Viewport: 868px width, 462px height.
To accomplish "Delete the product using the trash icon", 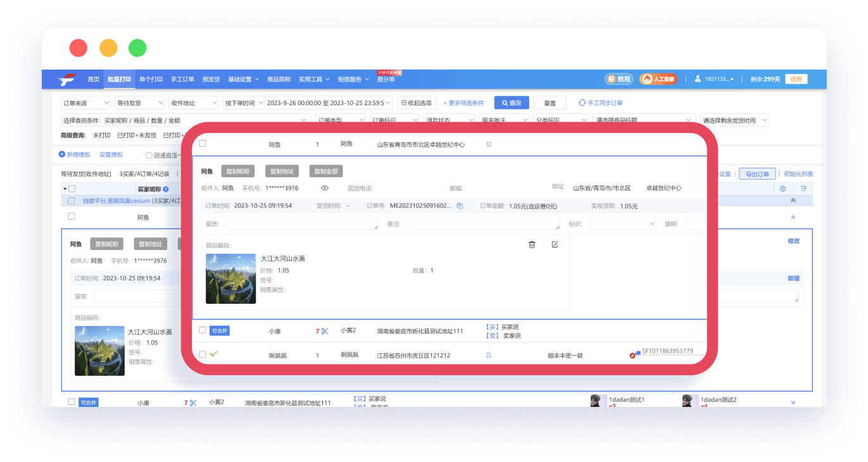I will click(532, 244).
